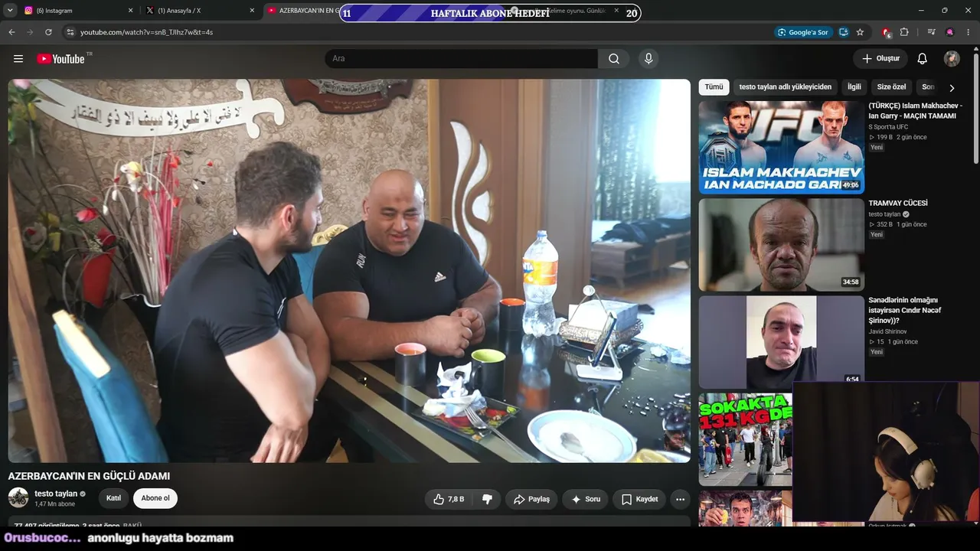
Task: View site information icon in address bar
Action: click(70, 32)
